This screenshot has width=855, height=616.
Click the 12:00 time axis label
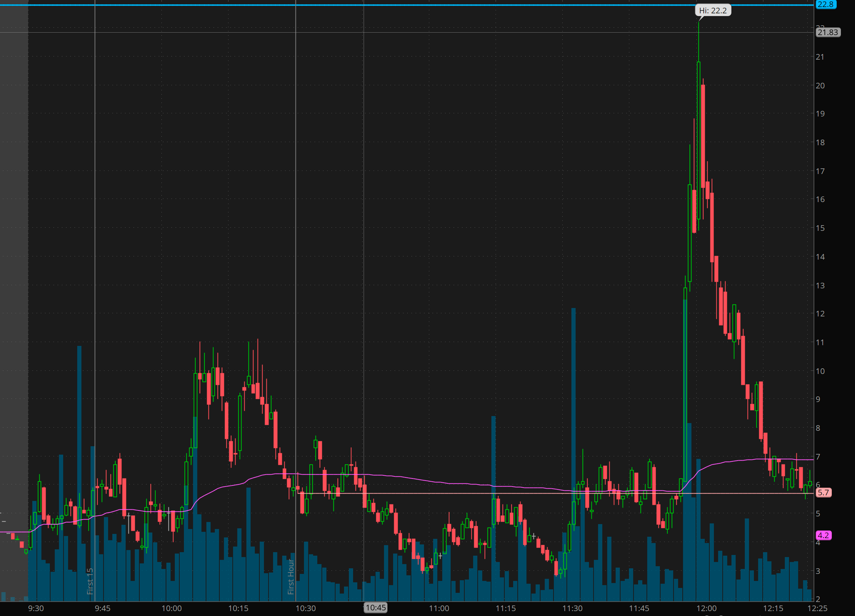[x=706, y=608]
